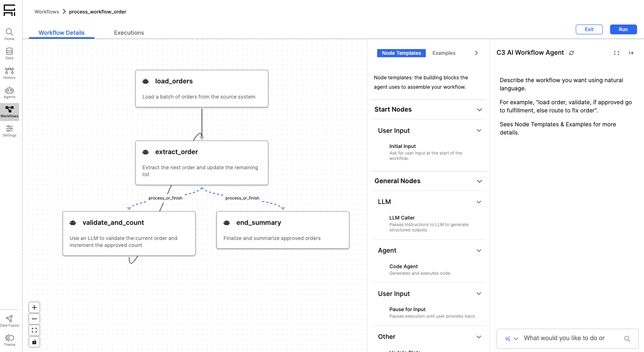Viewport: 644px width, 352px height.
Task: Fit the workflow to the view
Action: click(34, 330)
